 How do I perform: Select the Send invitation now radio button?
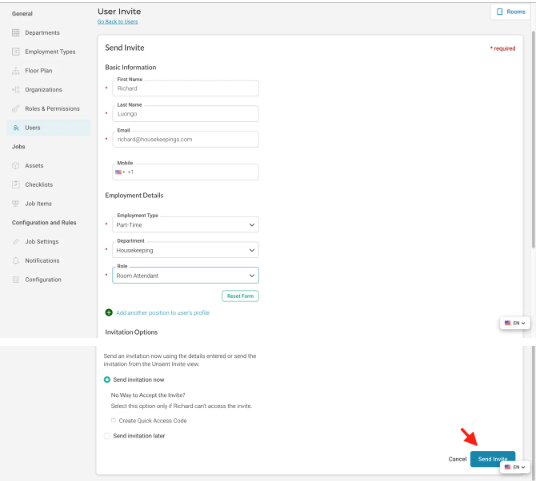click(x=107, y=379)
